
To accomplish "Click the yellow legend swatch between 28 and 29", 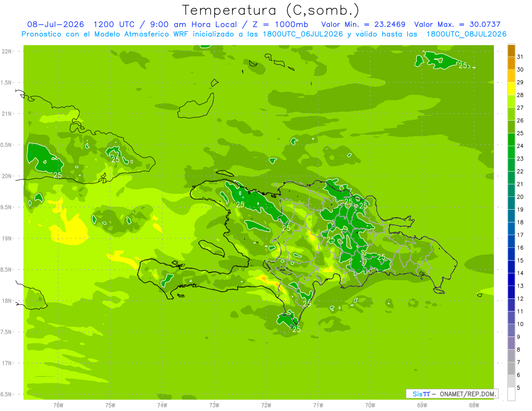I will [x=511, y=89].
